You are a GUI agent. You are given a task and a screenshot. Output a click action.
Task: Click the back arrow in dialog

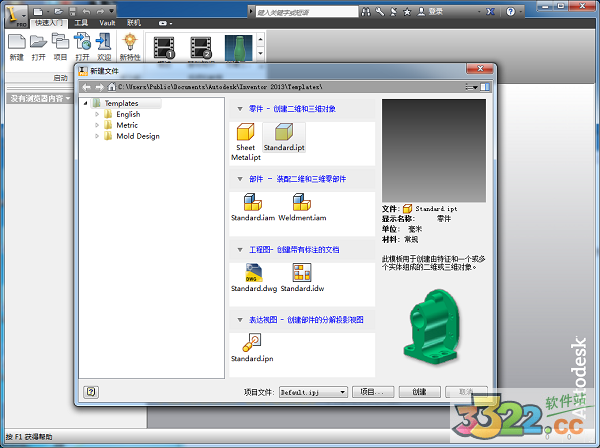click(x=86, y=87)
